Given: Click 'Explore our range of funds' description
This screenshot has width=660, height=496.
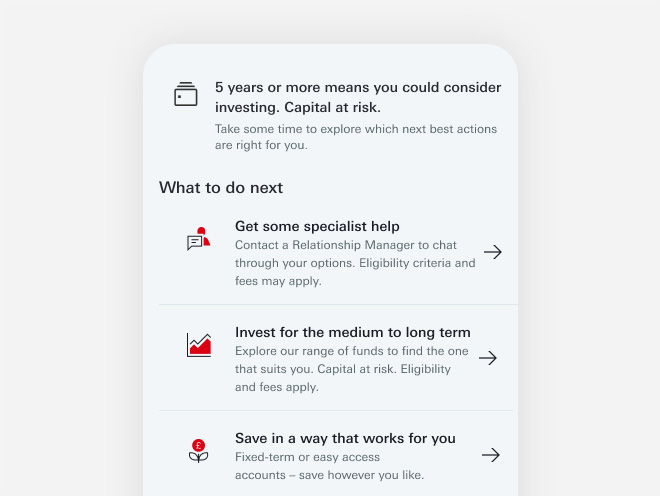Looking at the screenshot, I should tap(351, 369).
